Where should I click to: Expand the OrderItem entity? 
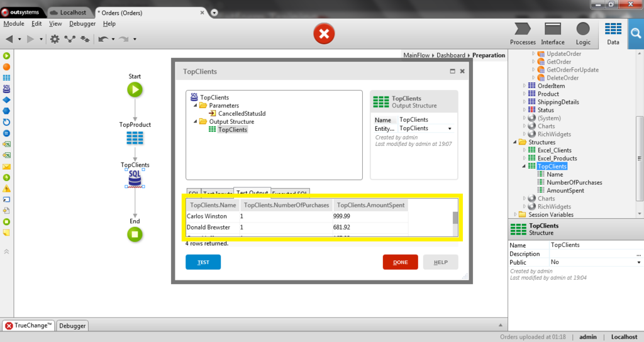524,85
